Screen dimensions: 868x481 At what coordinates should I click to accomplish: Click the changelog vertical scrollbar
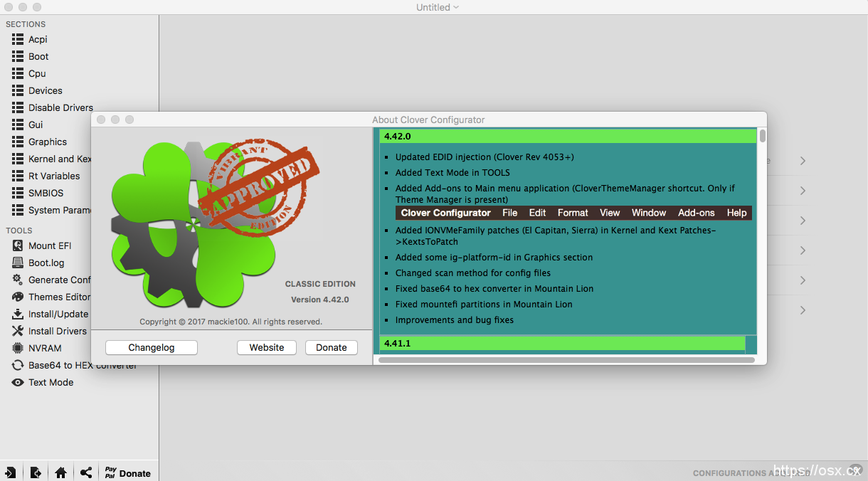pyautogui.click(x=763, y=135)
